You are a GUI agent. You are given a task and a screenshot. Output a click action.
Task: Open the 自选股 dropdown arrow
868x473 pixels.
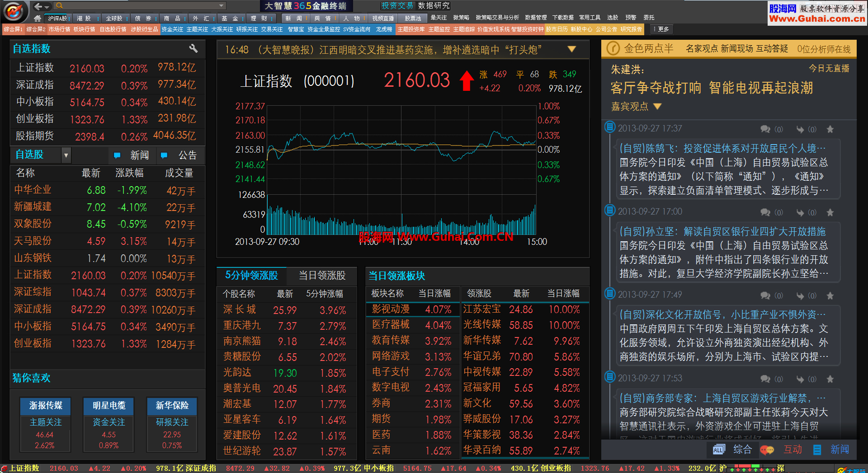[x=66, y=155]
